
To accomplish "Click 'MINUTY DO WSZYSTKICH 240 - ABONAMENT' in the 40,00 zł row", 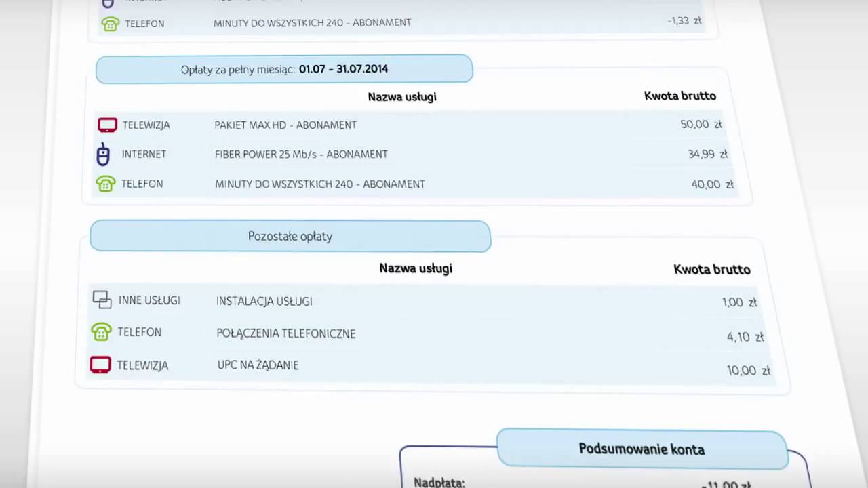I will click(320, 184).
